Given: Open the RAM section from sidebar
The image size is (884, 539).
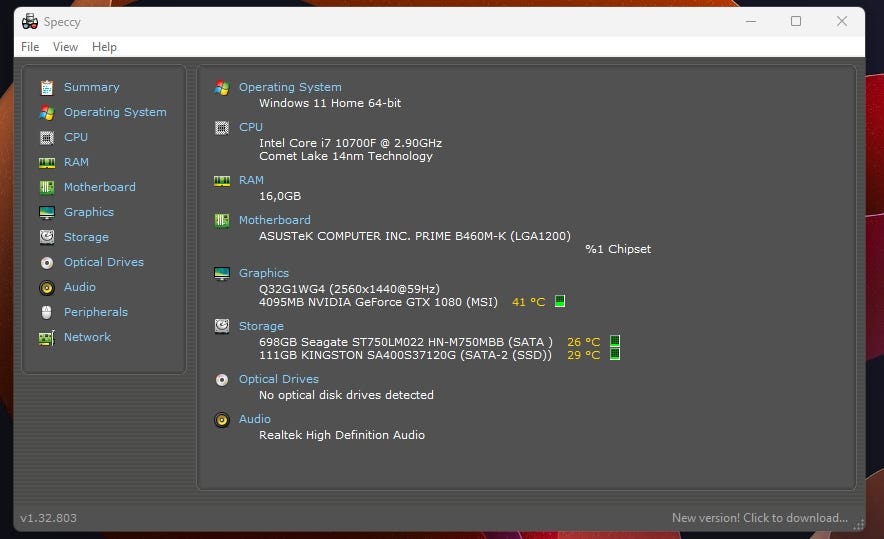Looking at the screenshot, I should [x=76, y=162].
